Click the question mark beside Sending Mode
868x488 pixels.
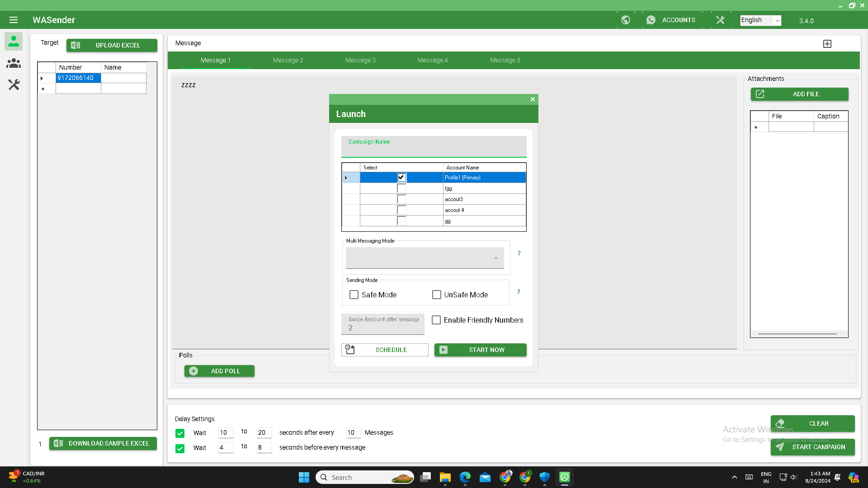[519, 292]
